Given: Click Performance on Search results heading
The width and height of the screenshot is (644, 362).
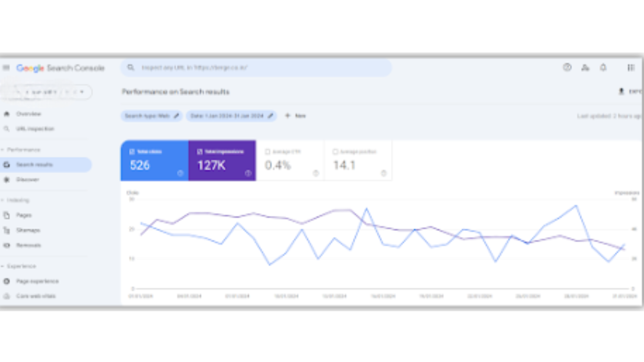Looking at the screenshot, I should coord(176,92).
